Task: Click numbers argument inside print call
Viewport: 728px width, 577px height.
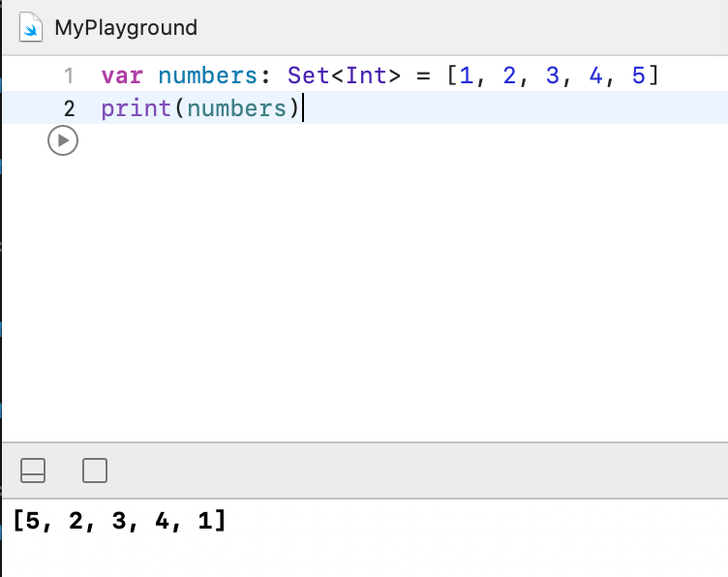Action: pos(236,107)
